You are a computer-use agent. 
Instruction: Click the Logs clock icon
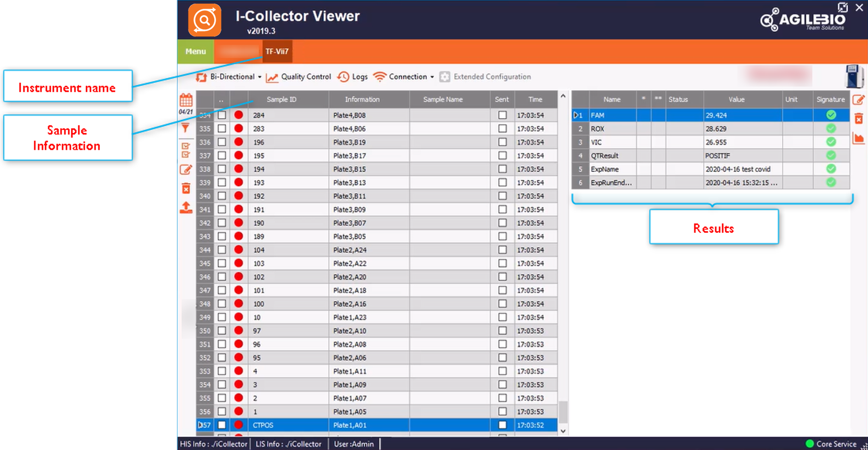tap(343, 77)
